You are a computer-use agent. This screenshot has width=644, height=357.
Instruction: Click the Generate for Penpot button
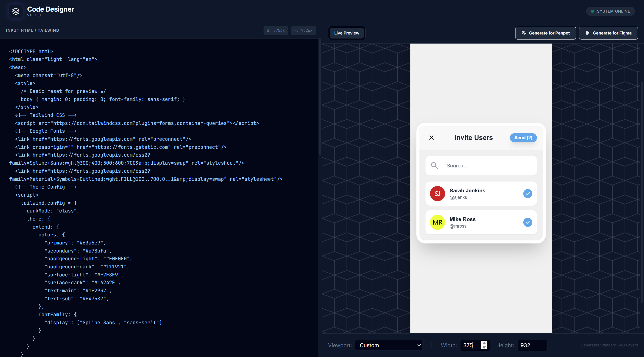[x=545, y=33]
